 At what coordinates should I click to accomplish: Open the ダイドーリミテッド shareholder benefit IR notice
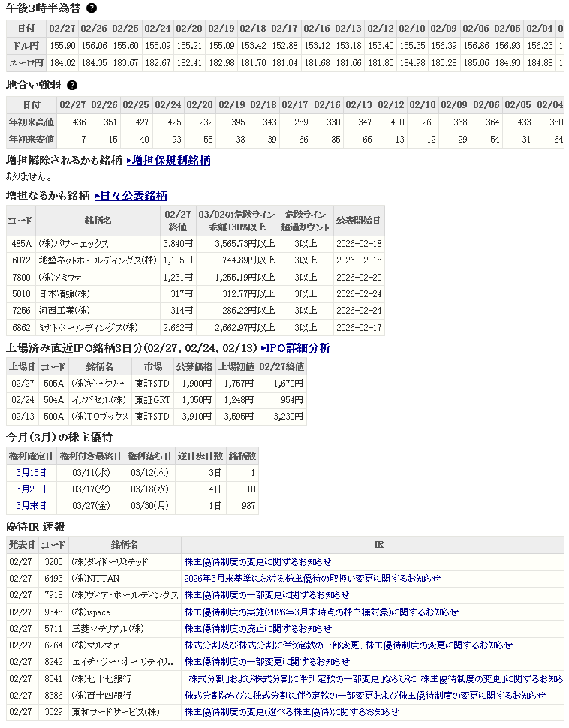[257, 561]
